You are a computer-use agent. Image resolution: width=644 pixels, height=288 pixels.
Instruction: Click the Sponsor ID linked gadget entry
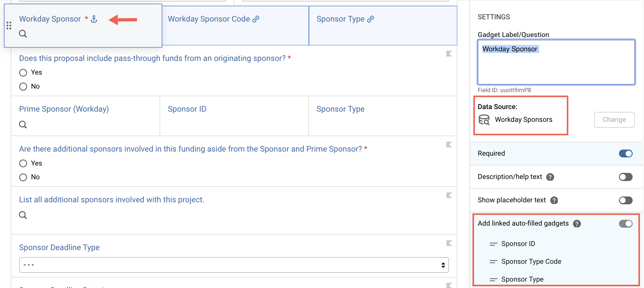coord(518,244)
